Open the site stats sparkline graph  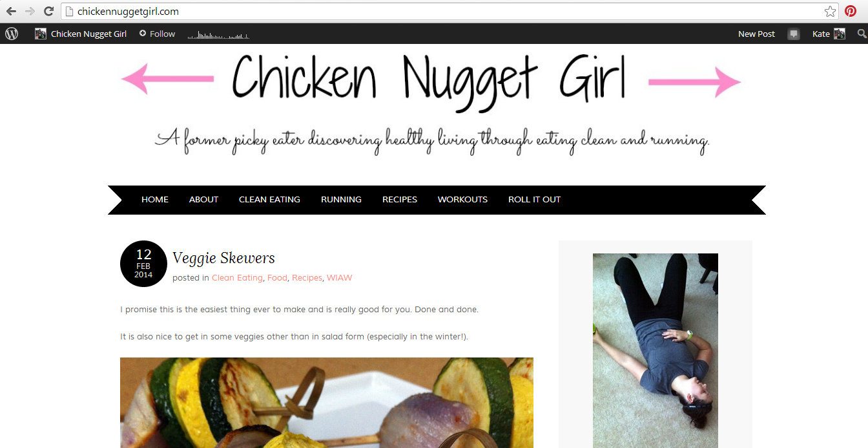218,36
